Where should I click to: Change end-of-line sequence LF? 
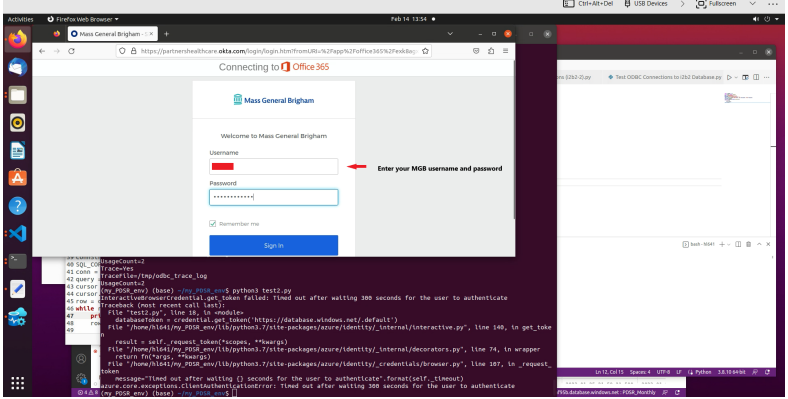(678, 372)
